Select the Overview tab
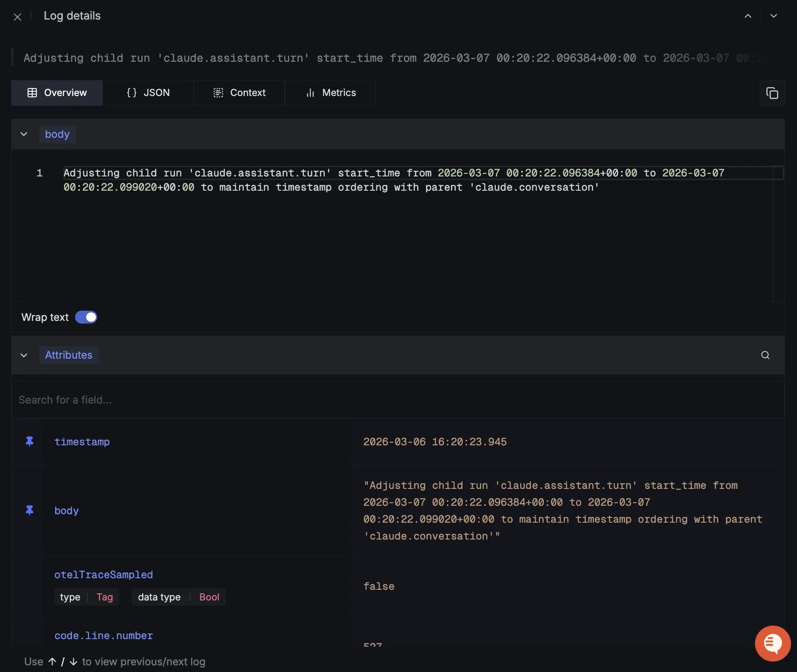 [x=57, y=93]
